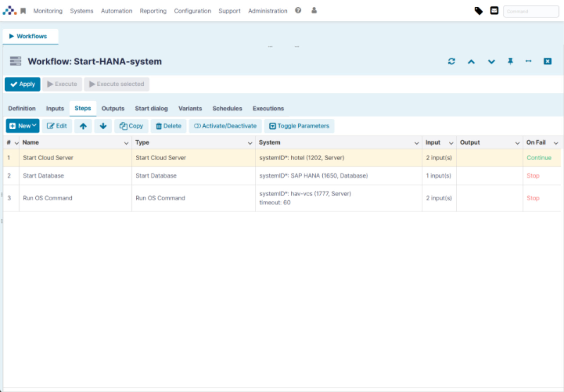The image size is (564, 392).
Task: Move selected step up
Action: pyautogui.click(x=83, y=126)
